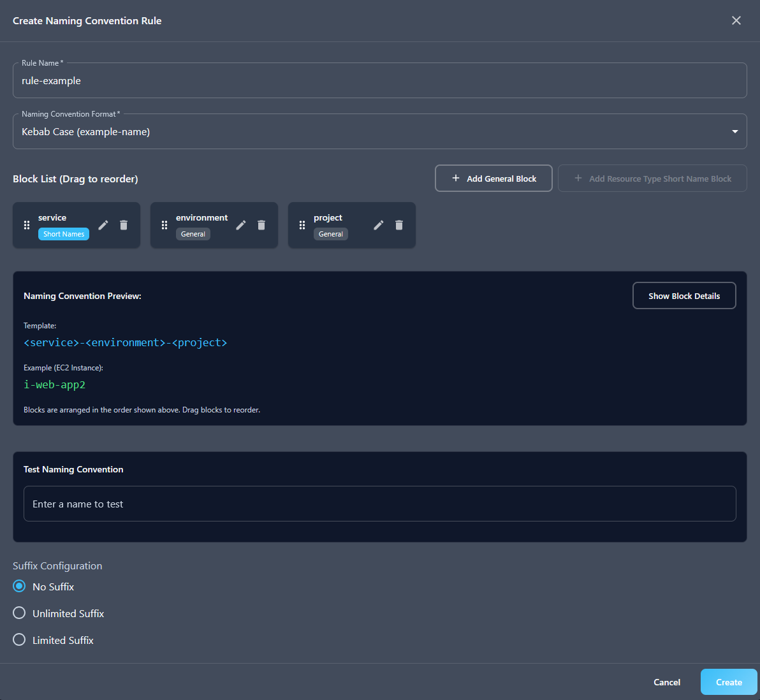Delete the environment block
760x700 pixels.
pyautogui.click(x=261, y=225)
